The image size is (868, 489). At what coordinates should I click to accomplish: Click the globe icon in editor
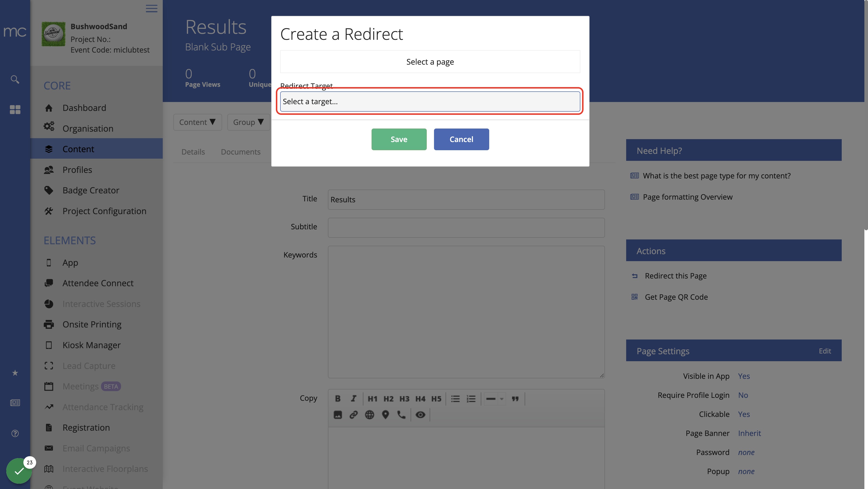(370, 415)
